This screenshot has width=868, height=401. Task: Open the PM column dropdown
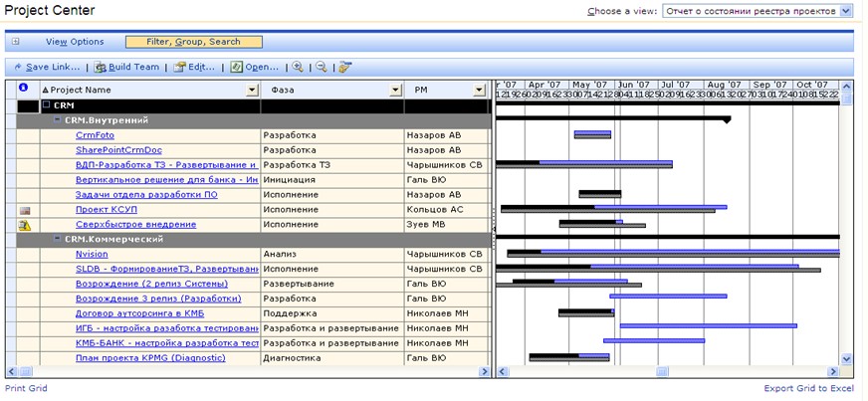[480, 91]
